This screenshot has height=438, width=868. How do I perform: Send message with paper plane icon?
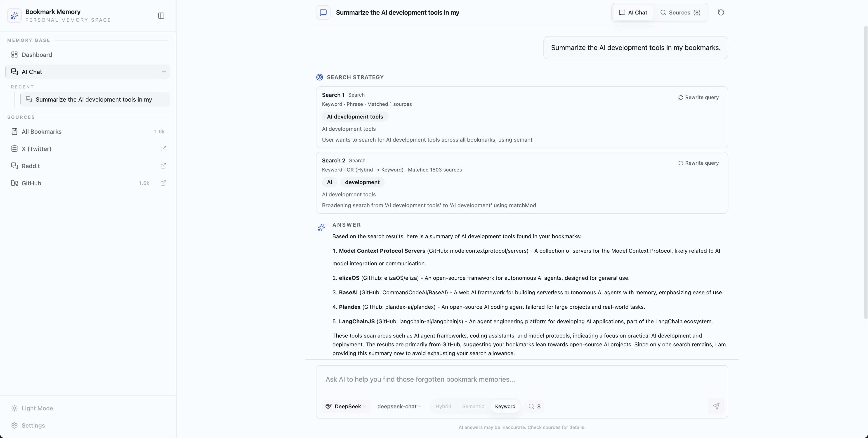click(716, 406)
